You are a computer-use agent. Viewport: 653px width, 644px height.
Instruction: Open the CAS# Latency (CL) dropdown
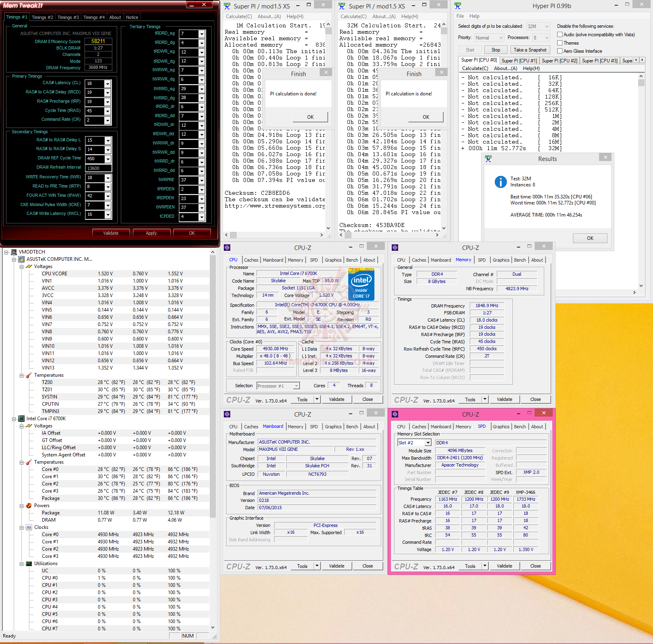click(107, 84)
